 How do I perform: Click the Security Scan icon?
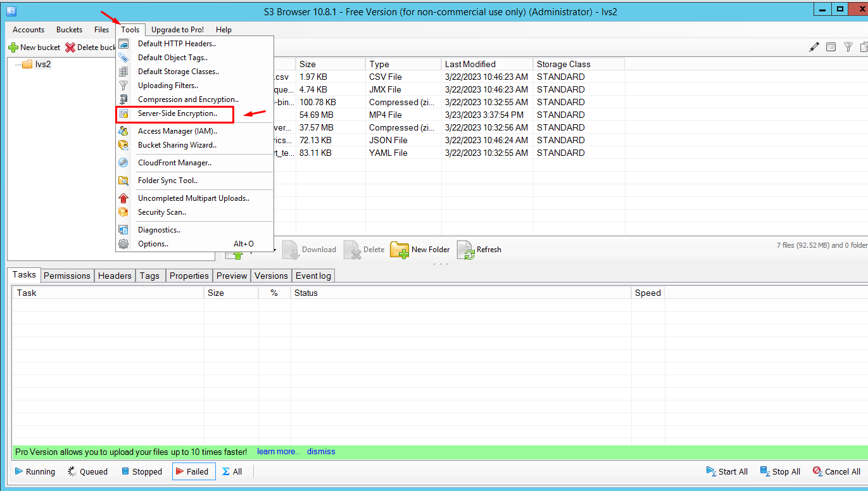pyautogui.click(x=123, y=212)
